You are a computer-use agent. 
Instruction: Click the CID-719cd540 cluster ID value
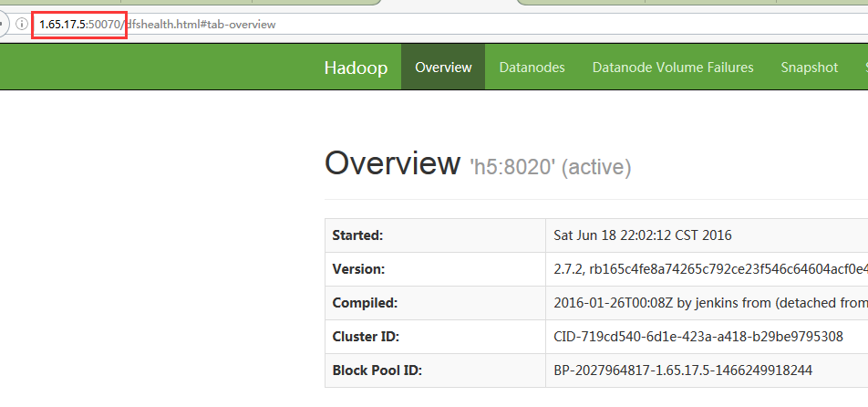[x=698, y=336]
